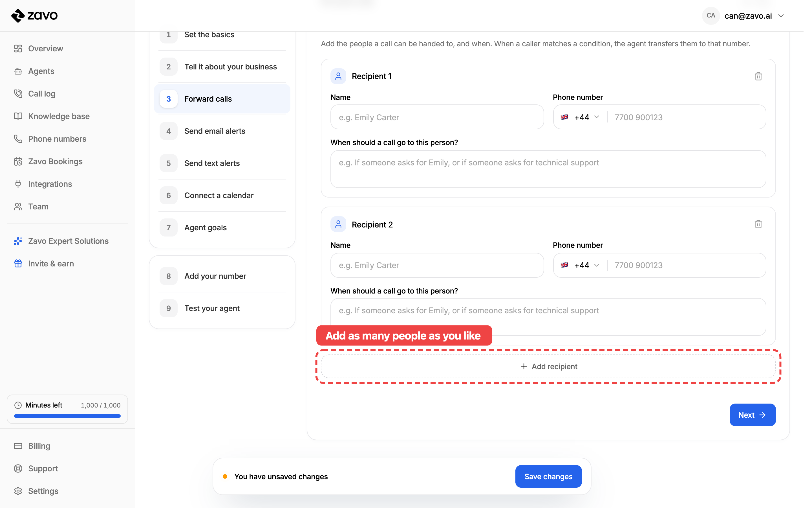Go to step 8 Add your number
The height and width of the screenshot is (508, 812).
pos(222,276)
